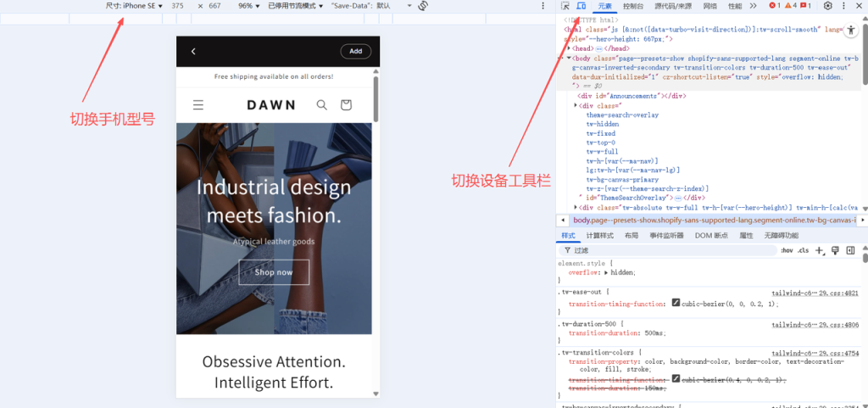Open the 96% zoom level dropdown
The image size is (868, 408).
point(248,6)
